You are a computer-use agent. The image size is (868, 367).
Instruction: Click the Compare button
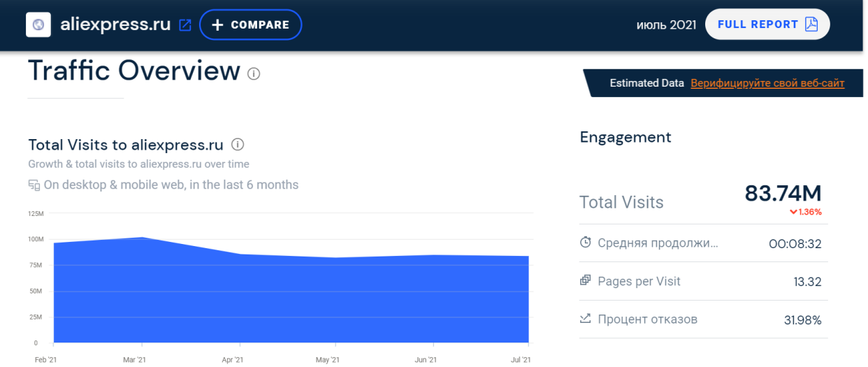[250, 24]
